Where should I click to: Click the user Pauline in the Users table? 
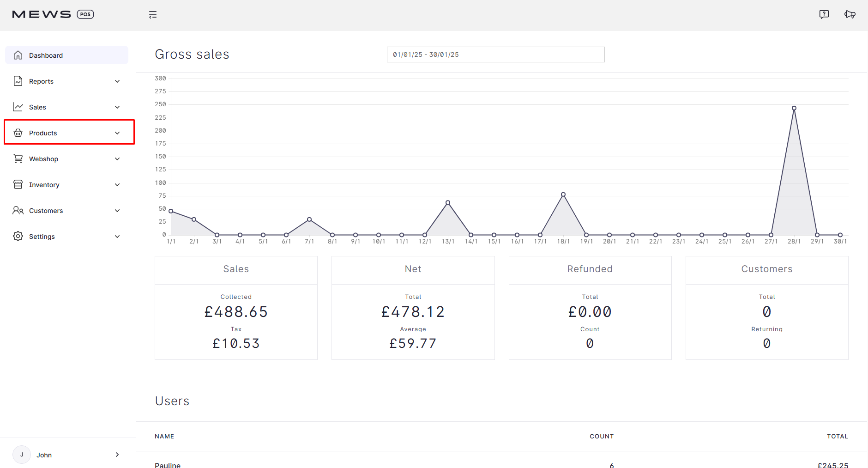pyautogui.click(x=168, y=464)
